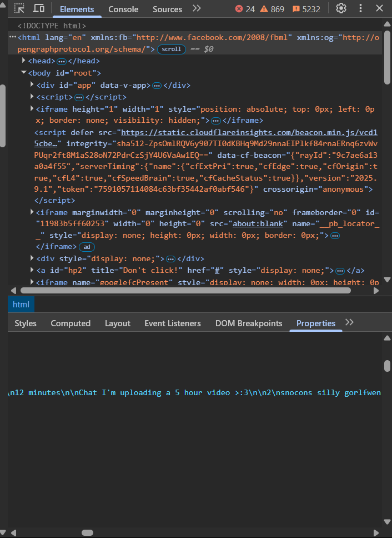The image size is (392, 538).
Task: Click the ad badge after iframe
Action: [x=87, y=247]
